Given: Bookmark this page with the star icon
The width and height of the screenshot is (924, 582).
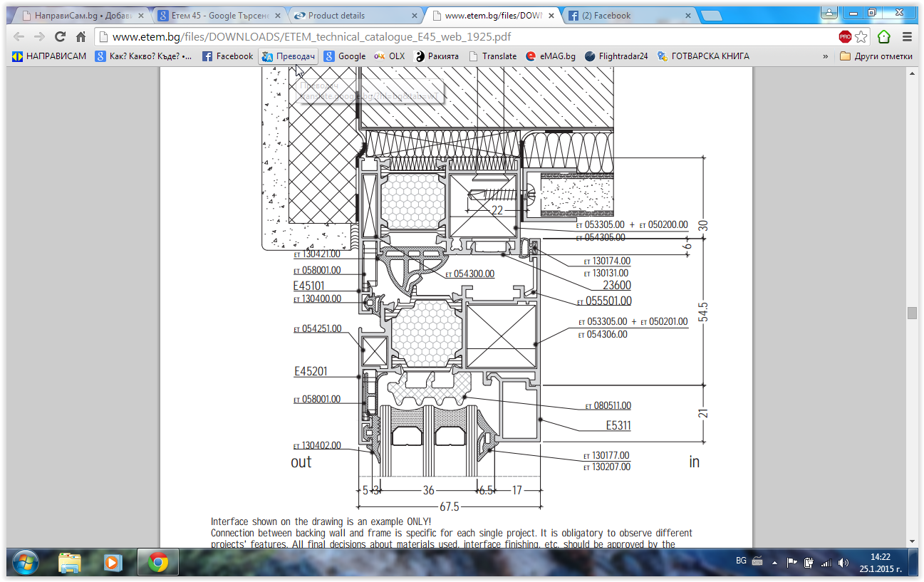Looking at the screenshot, I should tap(861, 37).
